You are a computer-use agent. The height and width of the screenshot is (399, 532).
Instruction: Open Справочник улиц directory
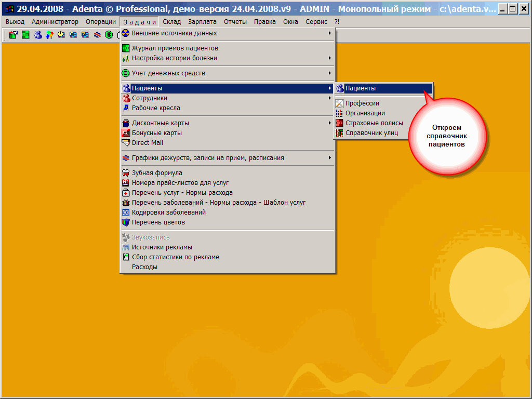click(x=371, y=133)
